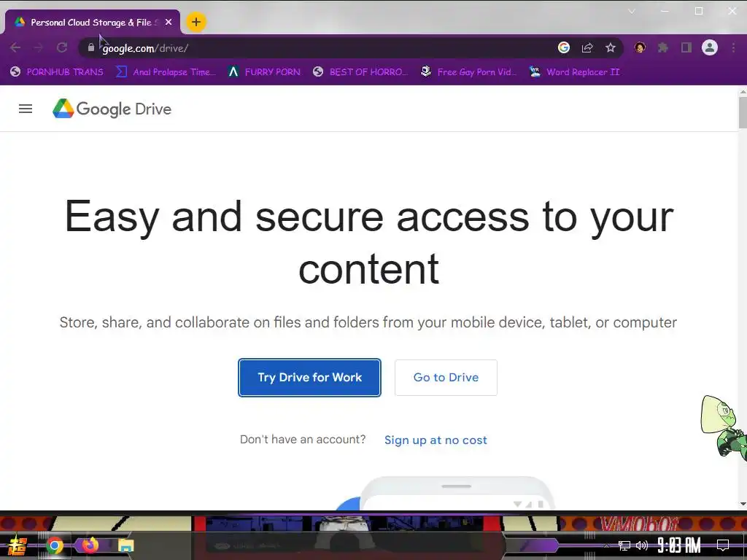This screenshot has height=560, width=747.
Task: Open the BEST OF HORRO... bookmark
Action: [360, 72]
